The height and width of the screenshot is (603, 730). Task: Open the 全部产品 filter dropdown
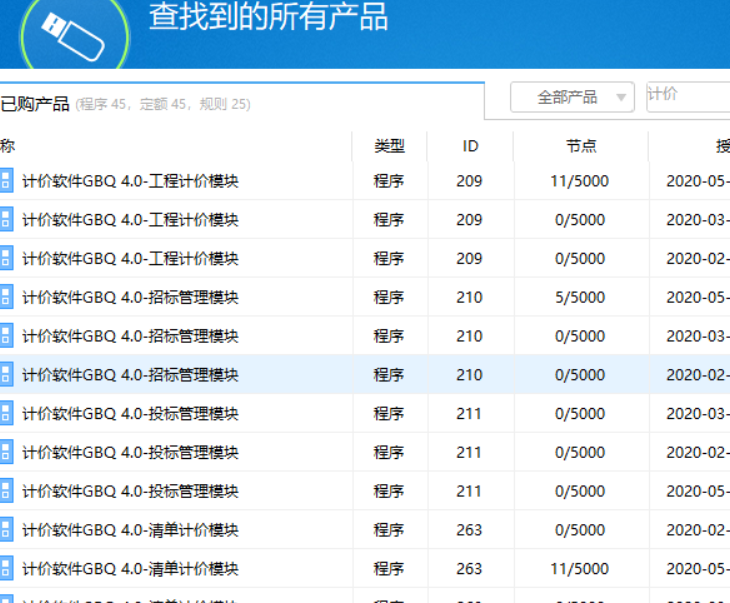[572, 97]
